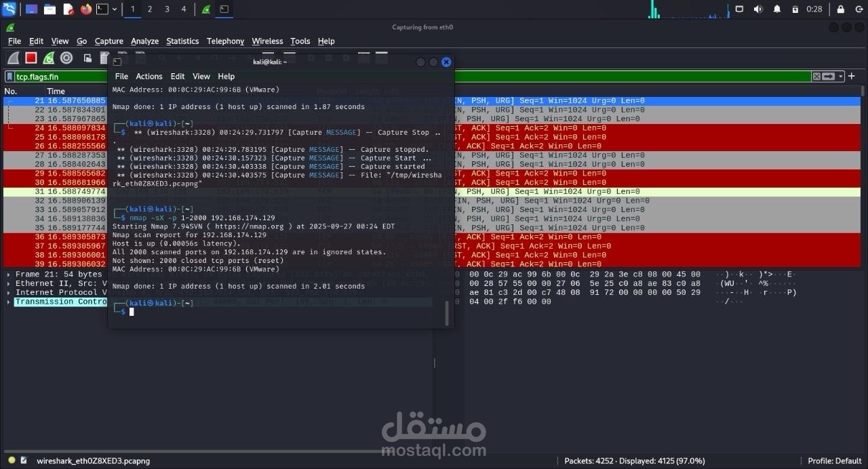This screenshot has height=469, width=868.
Task: Open capture file properties icon
Action: (24, 460)
